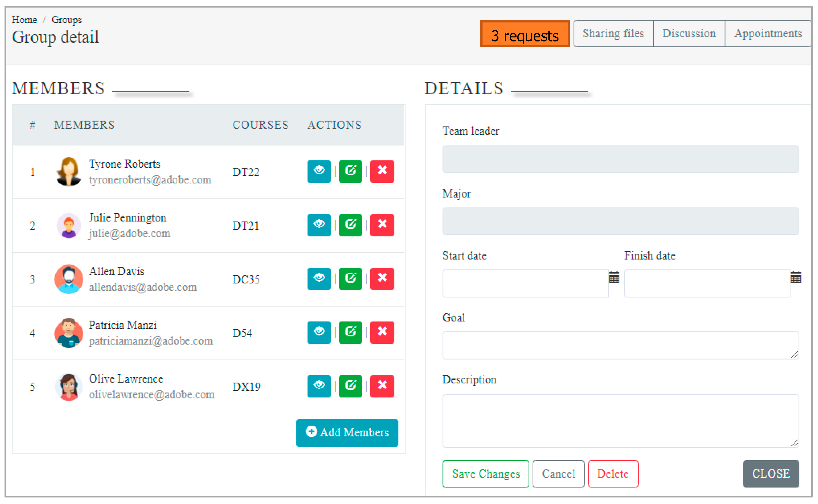View Julie Pennington's profile via the eye icon

pos(319,225)
